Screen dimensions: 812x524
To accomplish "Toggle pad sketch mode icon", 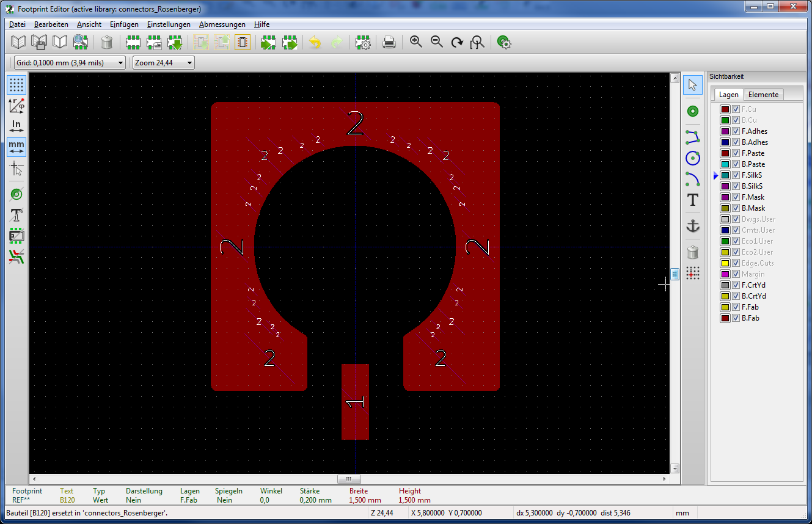I will 17,194.
